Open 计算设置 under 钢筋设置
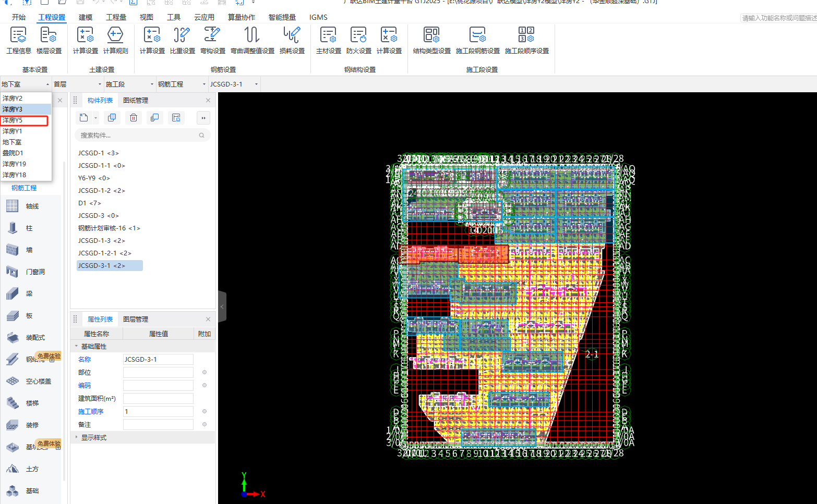The width and height of the screenshot is (817, 504). click(x=152, y=41)
